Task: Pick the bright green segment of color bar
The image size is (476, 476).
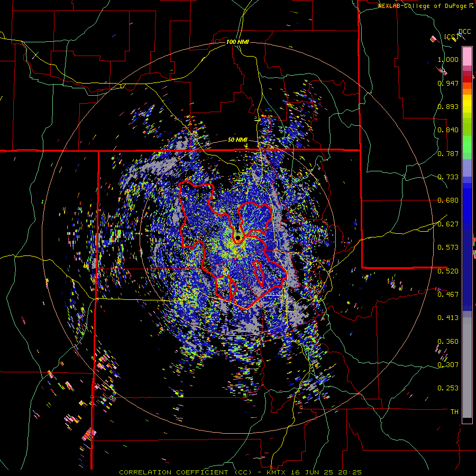Action: (467, 144)
